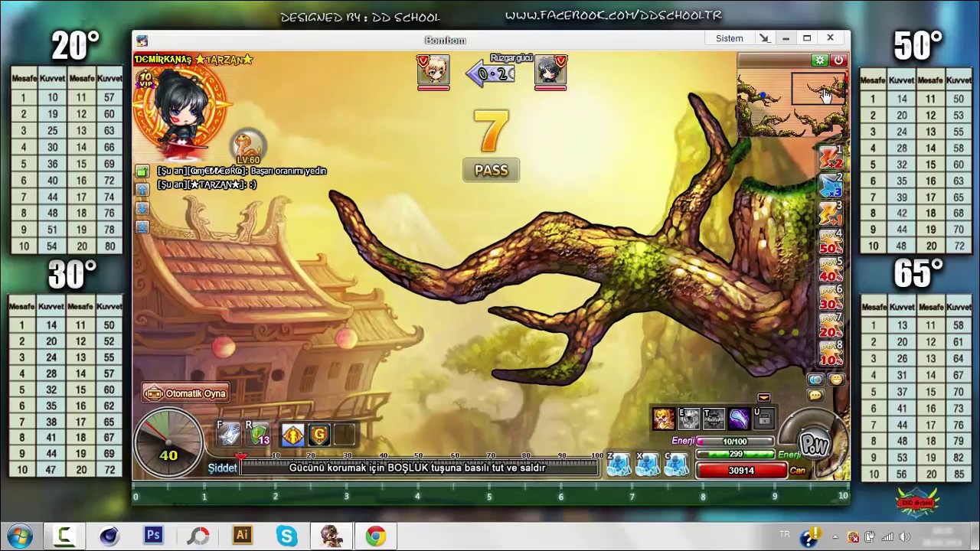Use the purple feather skill icon
The height and width of the screenshot is (551, 980).
(x=739, y=419)
